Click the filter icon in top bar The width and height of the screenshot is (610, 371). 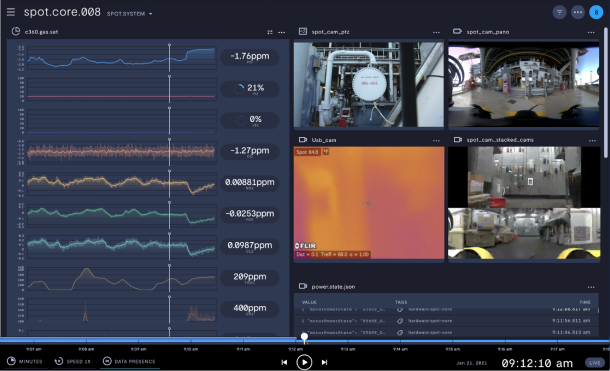pyautogui.click(x=559, y=12)
